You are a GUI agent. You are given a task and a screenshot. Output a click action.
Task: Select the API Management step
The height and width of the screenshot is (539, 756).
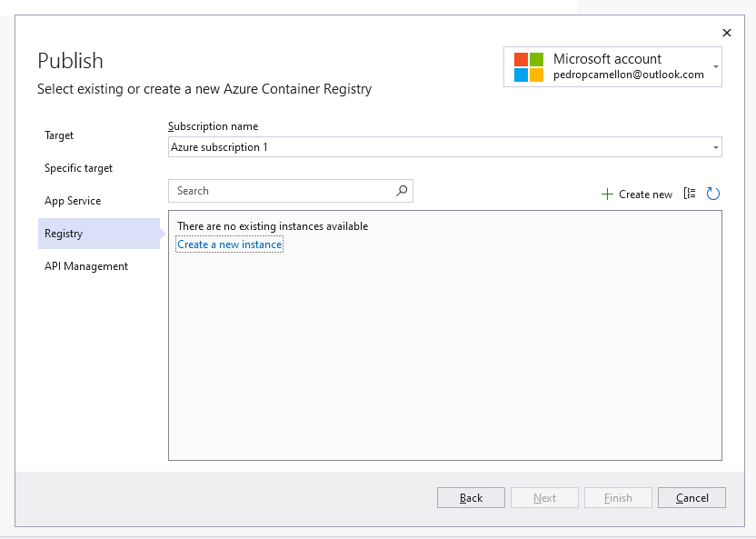click(x=85, y=265)
